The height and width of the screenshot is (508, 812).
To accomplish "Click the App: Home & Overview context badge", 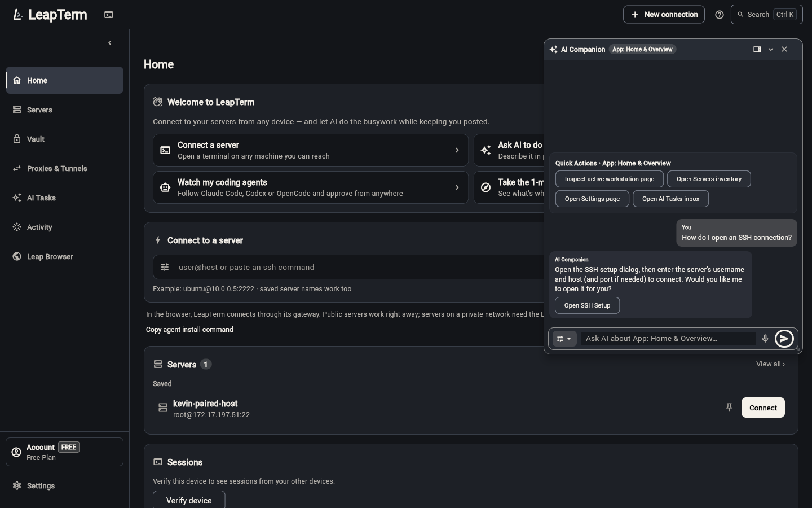I will click(x=642, y=49).
